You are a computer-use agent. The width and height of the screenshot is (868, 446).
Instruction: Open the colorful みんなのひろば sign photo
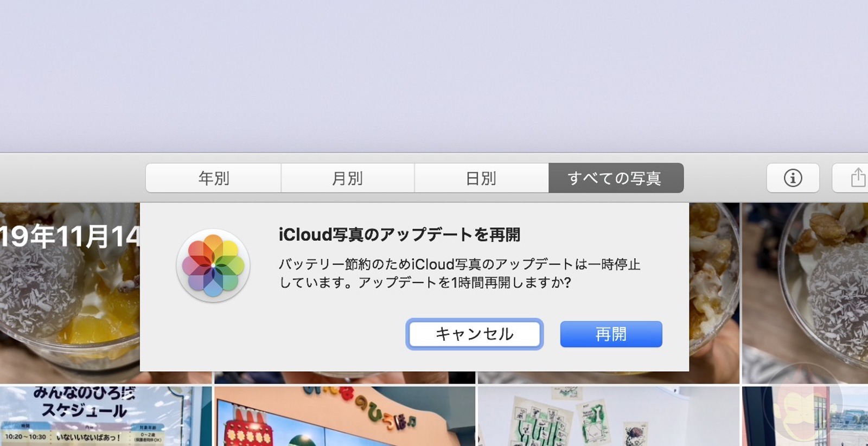pyautogui.click(x=344, y=416)
